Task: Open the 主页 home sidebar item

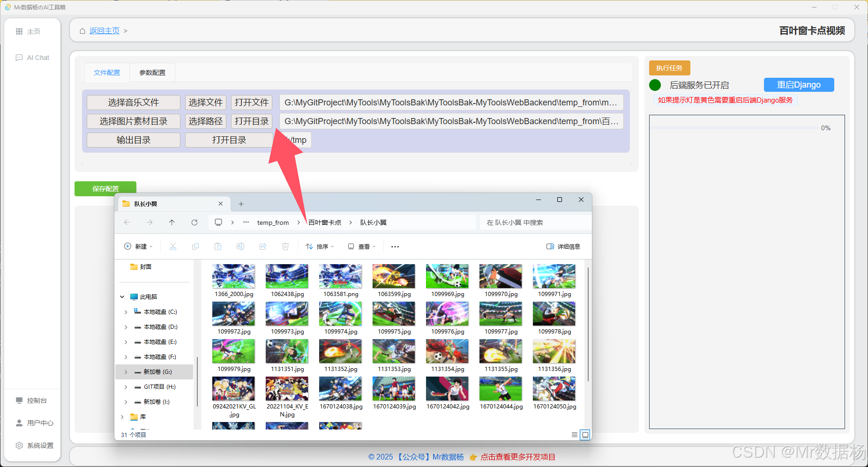Action: 28,31
